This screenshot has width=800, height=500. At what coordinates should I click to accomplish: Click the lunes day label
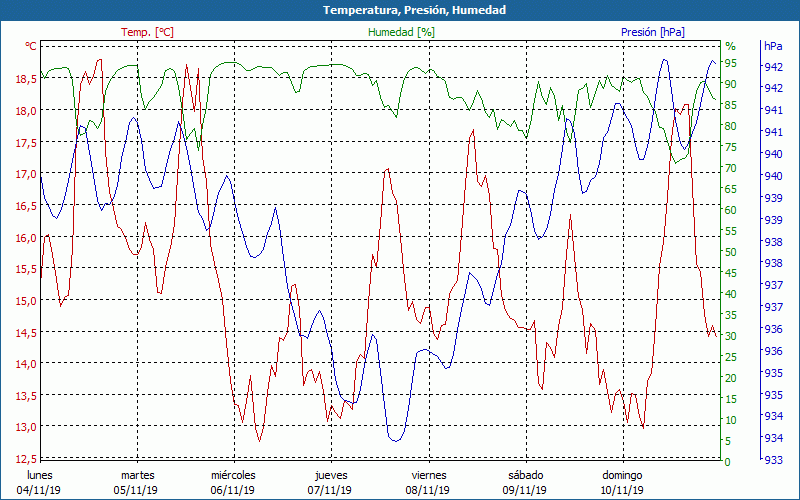[x=40, y=475]
